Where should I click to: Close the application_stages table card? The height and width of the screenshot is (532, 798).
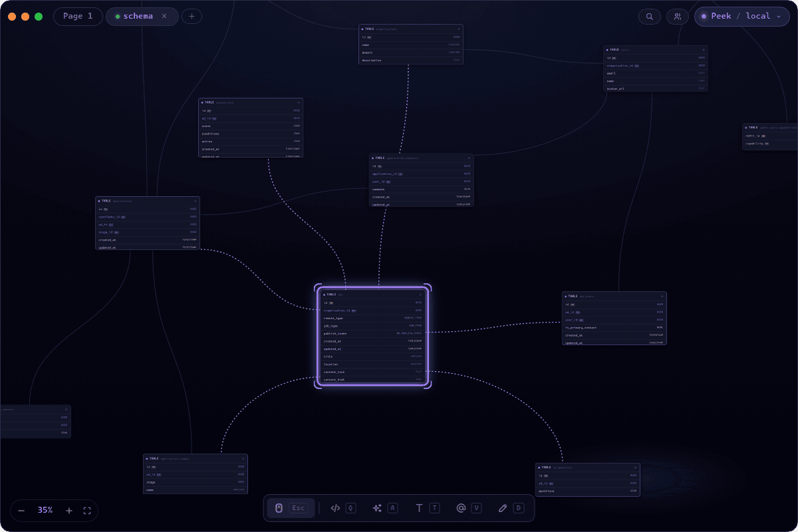coord(243,458)
